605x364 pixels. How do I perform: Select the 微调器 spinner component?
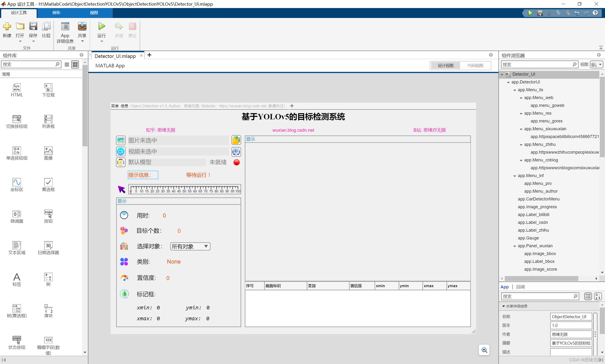coord(17,217)
